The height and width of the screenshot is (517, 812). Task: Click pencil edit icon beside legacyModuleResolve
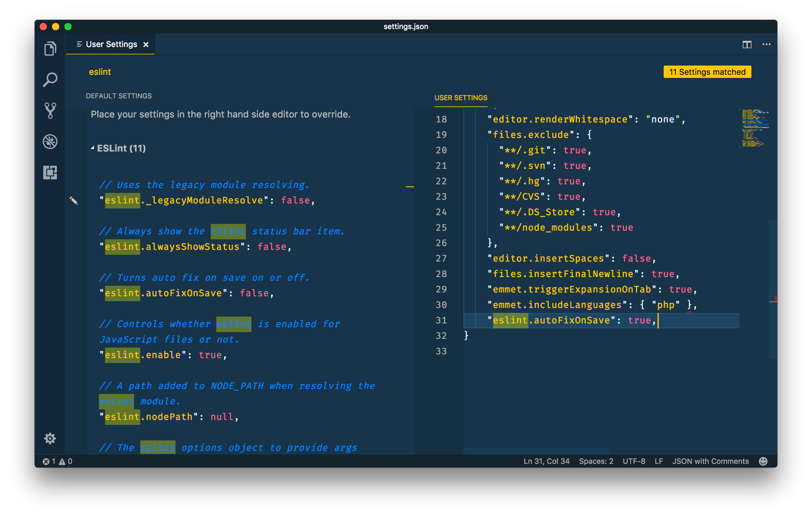pyautogui.click(x=74, y=201)
